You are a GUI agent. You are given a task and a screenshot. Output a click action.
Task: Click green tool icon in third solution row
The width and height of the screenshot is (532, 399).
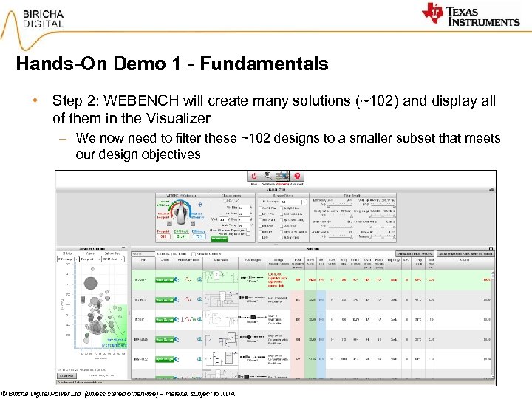(194, 319)
